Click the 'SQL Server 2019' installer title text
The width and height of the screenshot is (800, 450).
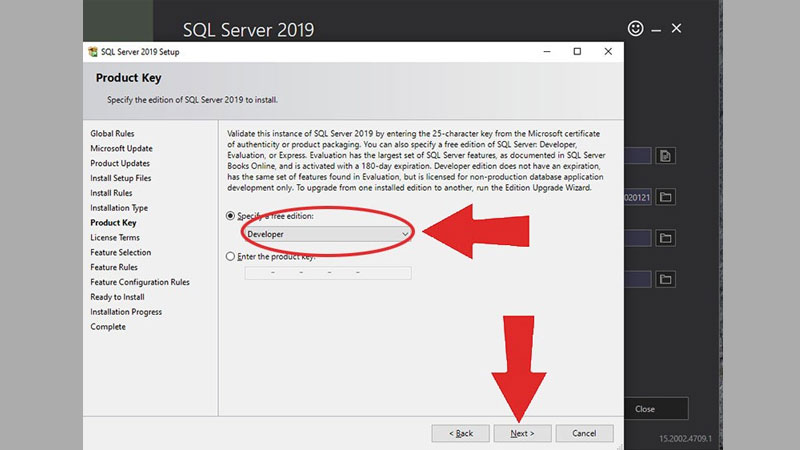(x=248, y=30)
